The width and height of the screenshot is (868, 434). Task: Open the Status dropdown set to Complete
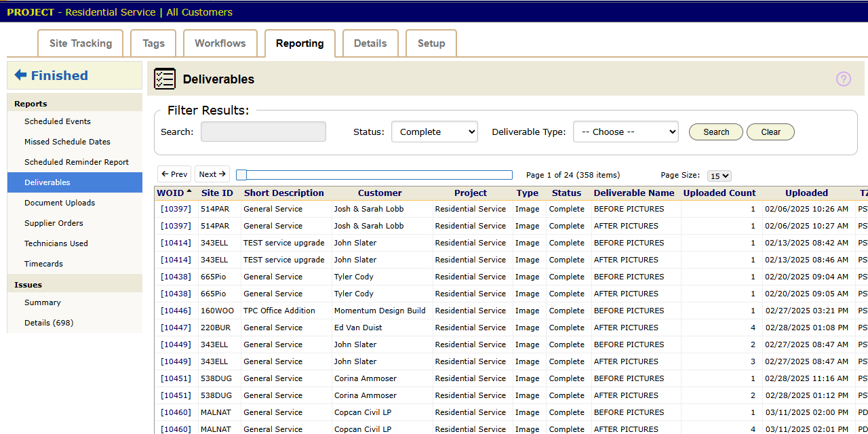pos(435,132)
